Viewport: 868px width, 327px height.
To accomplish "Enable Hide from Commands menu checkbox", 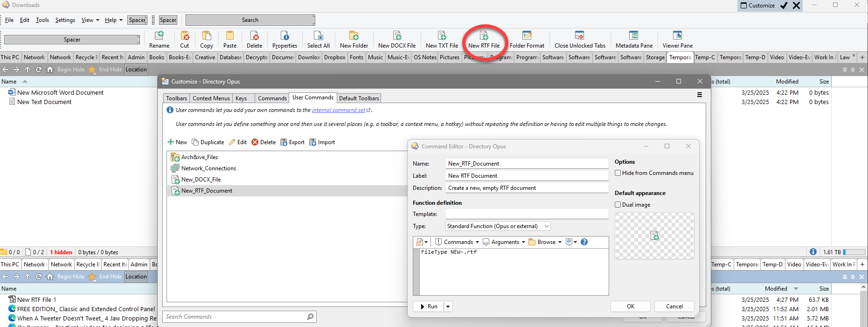I will point(618,173).
